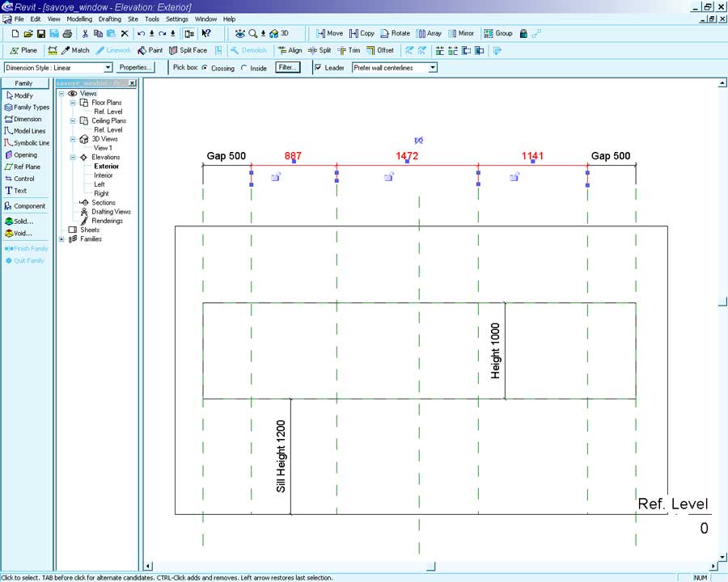Collapse the Elevations node
728x582 pixels.
coord(73,158)
